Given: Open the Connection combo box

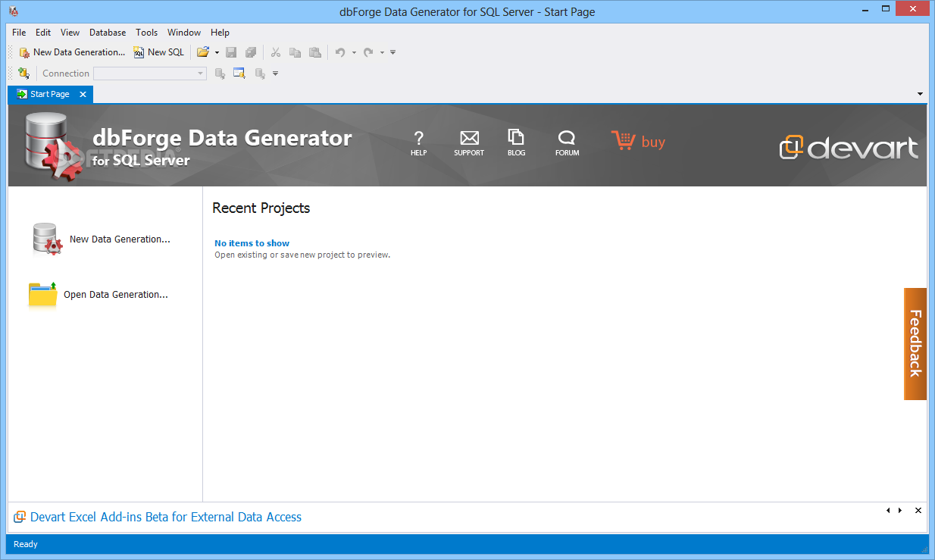Looking at the screenshot, I should coord(150,74).
